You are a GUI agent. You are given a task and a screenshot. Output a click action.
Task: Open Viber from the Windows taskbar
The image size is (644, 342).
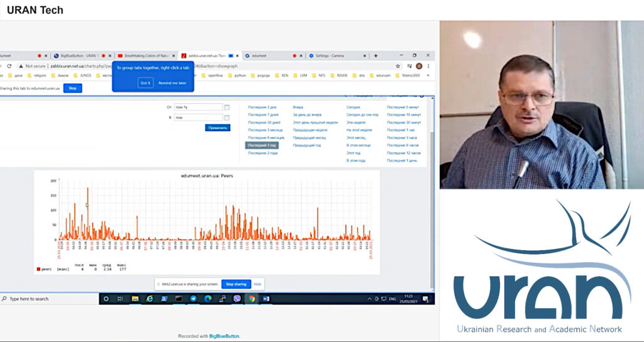(237, 299)
